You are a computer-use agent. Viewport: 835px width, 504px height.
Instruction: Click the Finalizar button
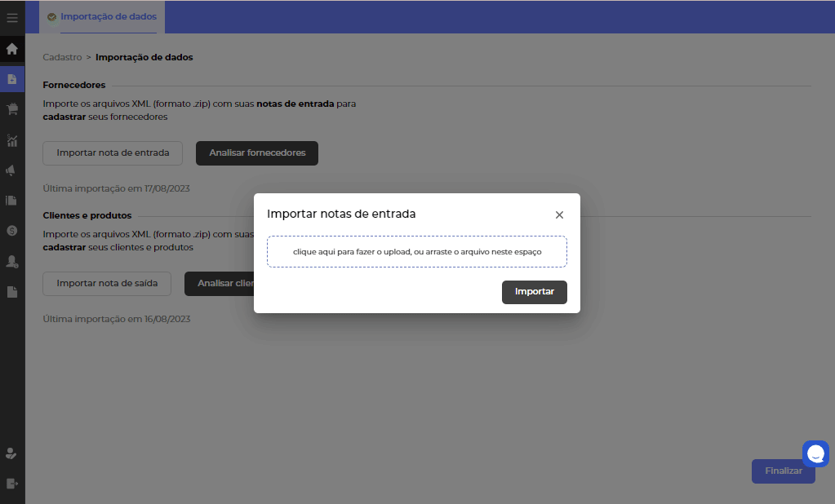[783, 471]
